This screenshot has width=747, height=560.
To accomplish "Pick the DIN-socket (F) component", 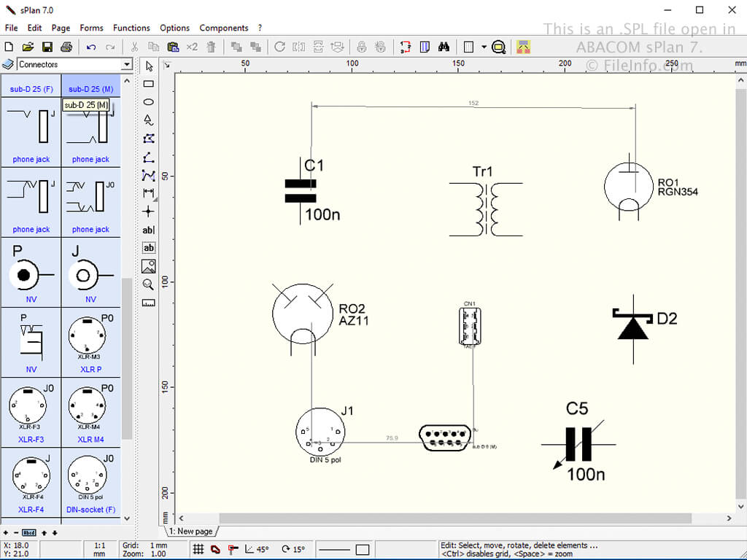I will pos(90,483).
